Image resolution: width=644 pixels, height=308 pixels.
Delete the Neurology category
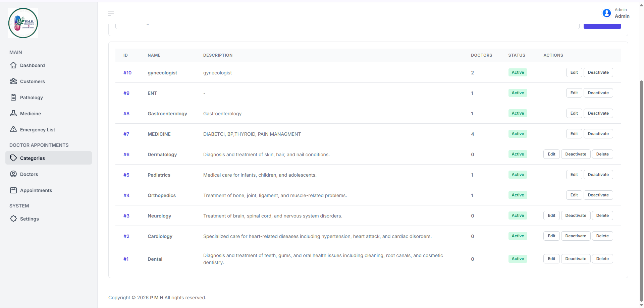click(602, 215)
